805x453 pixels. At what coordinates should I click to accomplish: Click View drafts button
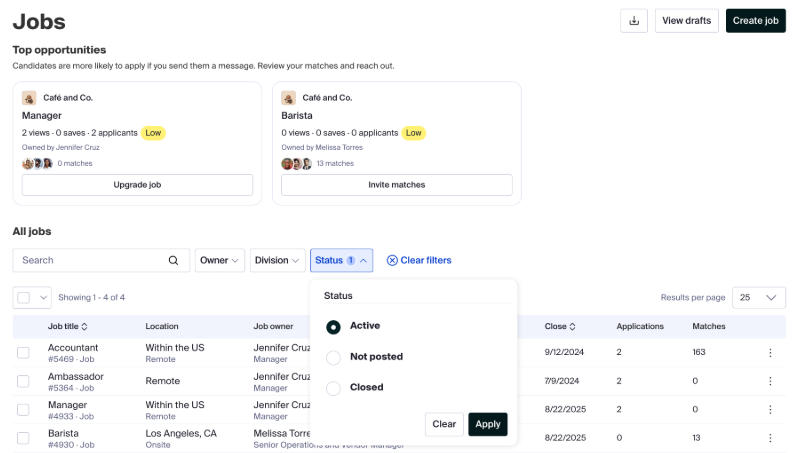[686, 21]
